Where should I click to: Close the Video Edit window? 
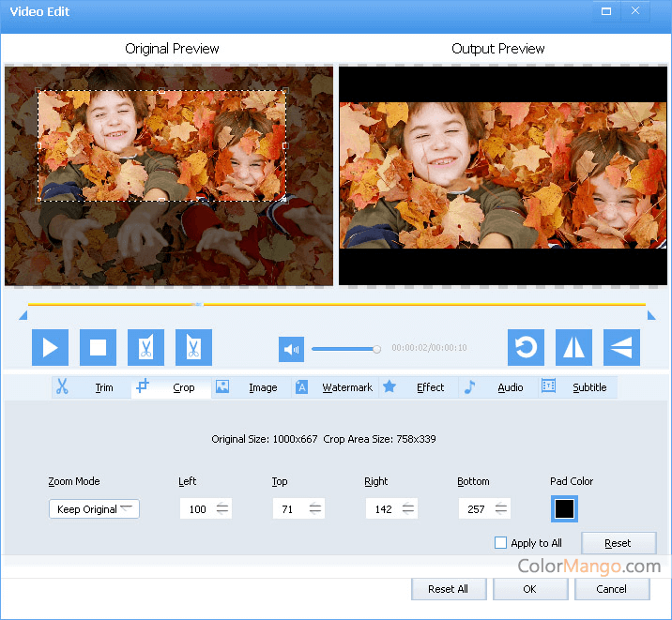tap(635, 11)
